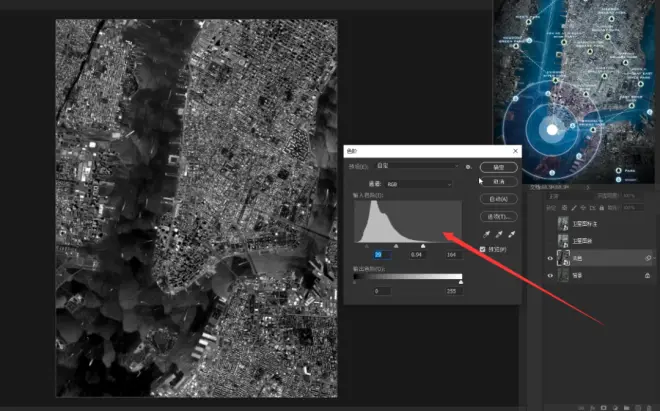This screenshot has width=660, height=411.
Task: Pick the gray point eyedropper in Levels
Action: pos(498,234)
